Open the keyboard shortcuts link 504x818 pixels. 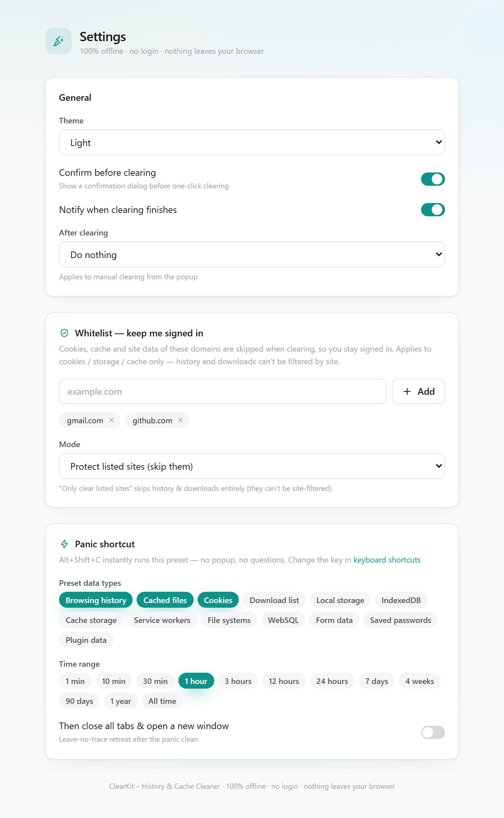pos(387,560)
